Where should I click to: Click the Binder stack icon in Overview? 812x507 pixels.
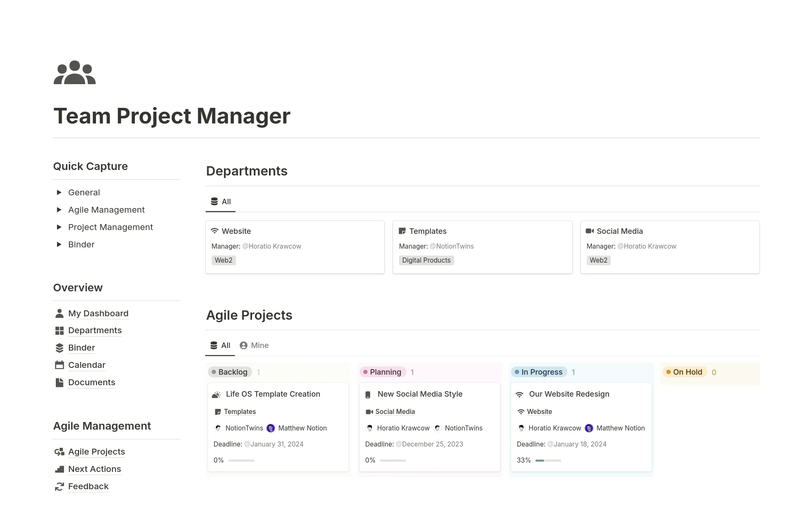click(60, 348)
